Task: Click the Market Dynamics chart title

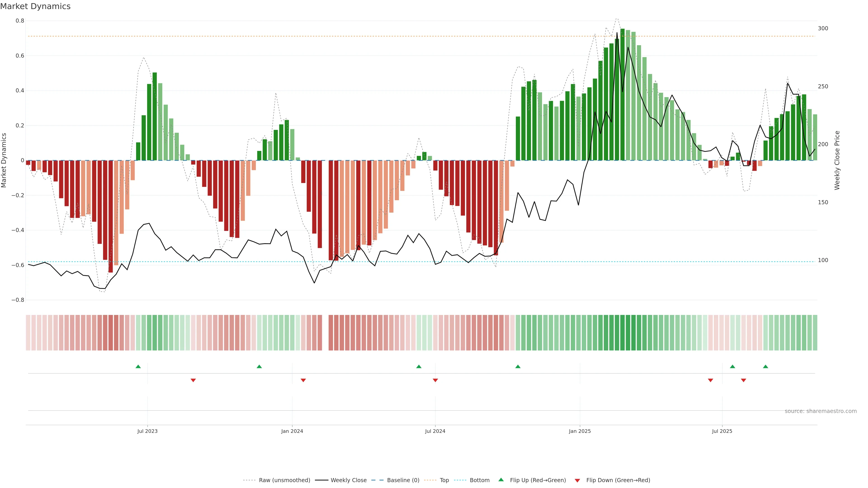Action: pos(35,6)
